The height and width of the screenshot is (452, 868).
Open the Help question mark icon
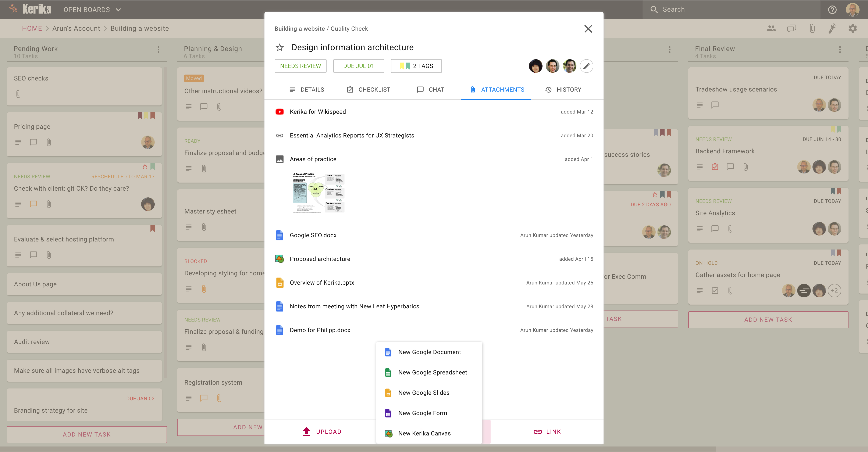click(x=832, y=10)
